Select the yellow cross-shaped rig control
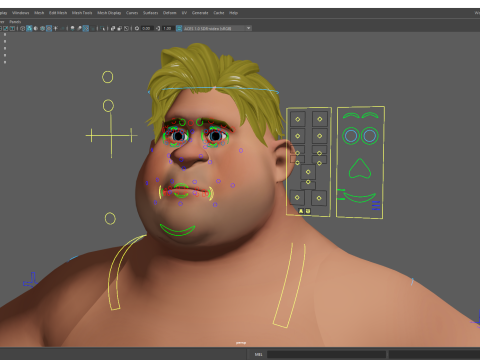 point(111,136)
